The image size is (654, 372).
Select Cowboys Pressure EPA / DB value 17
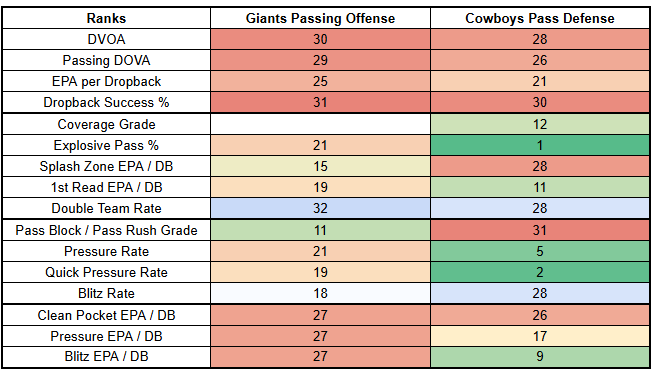coord(540,336)
